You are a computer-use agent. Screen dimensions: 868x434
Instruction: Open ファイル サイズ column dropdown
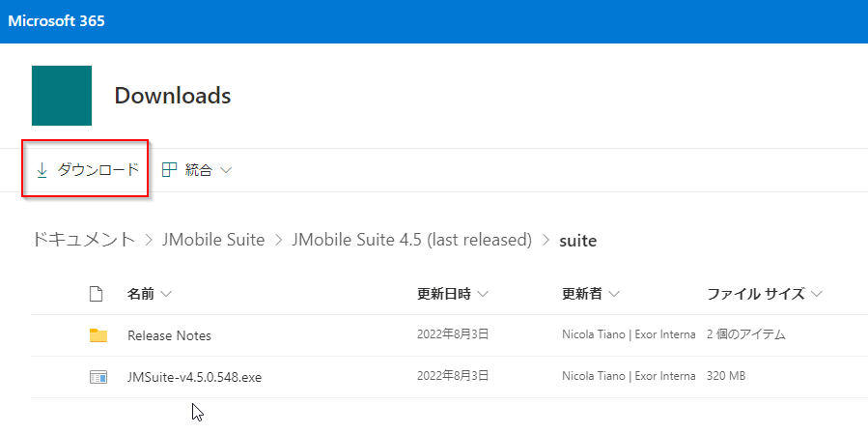click(765, 294)
